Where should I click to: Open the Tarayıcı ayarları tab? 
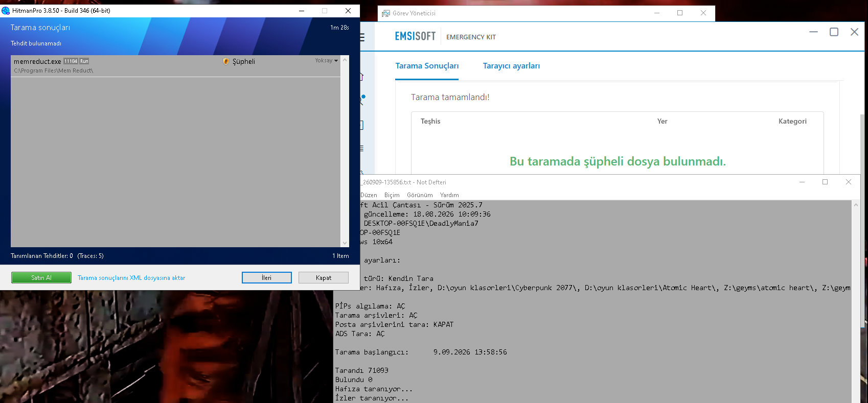click(511, 66)
